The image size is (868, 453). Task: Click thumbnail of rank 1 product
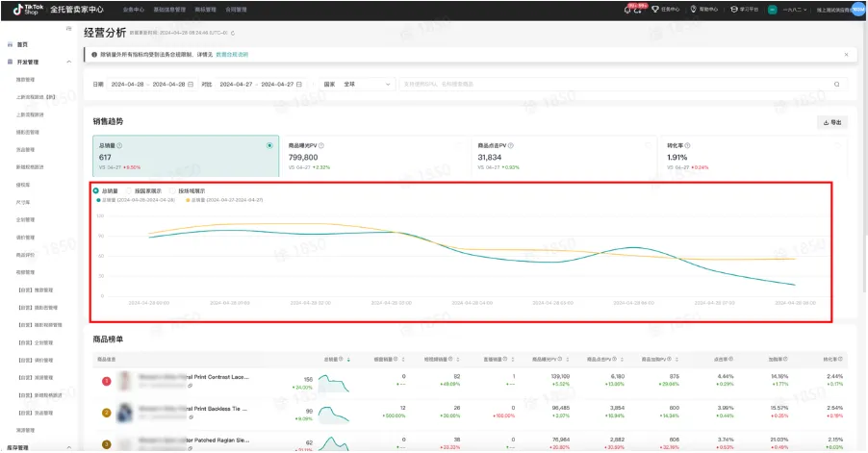[x=126, y=381]
